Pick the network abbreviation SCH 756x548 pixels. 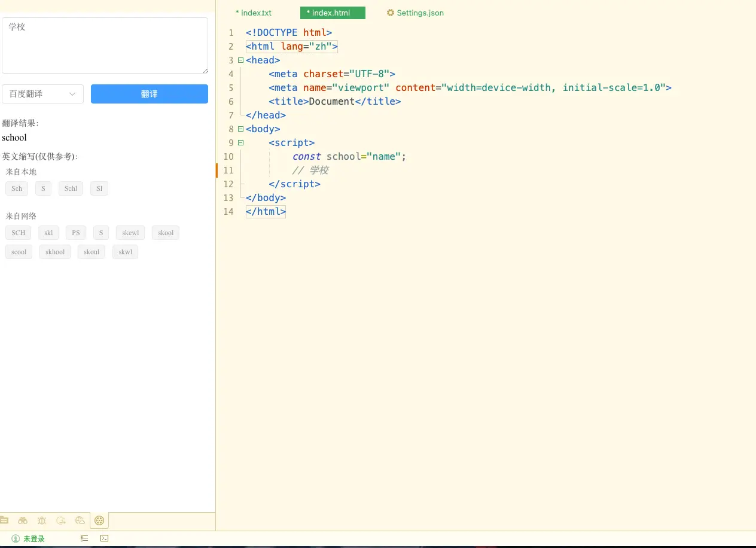[19, 233]
